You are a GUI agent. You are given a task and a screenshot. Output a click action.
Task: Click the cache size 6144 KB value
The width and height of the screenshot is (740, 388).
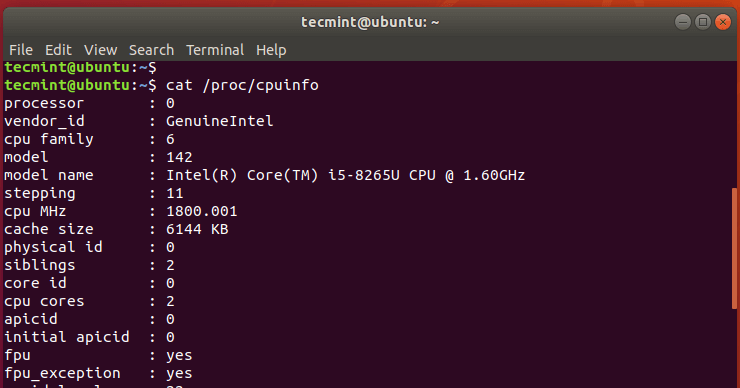(197, 229)
